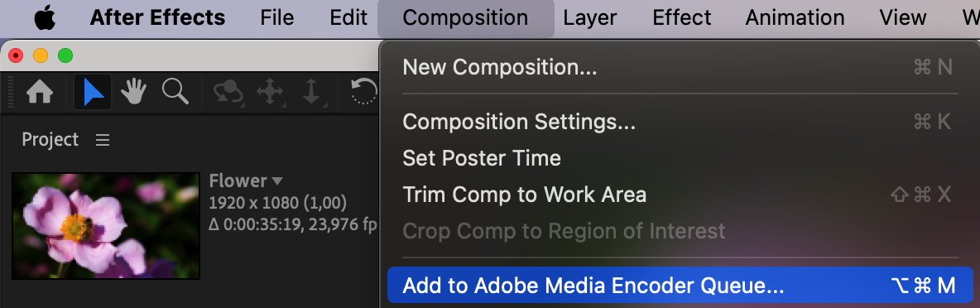Open the Project panel hamburger menu
The width and height of the screenshot is (980, 308).
[x=103, y=140]
